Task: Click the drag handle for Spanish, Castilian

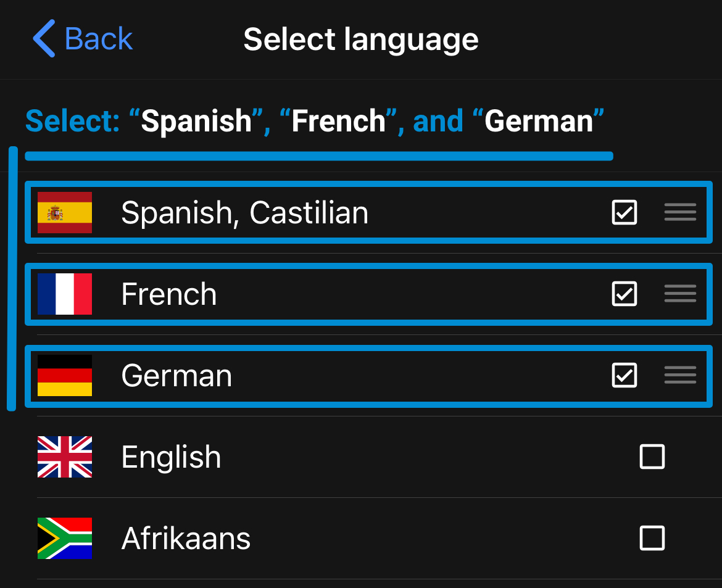Action: (x=679, y=212)
